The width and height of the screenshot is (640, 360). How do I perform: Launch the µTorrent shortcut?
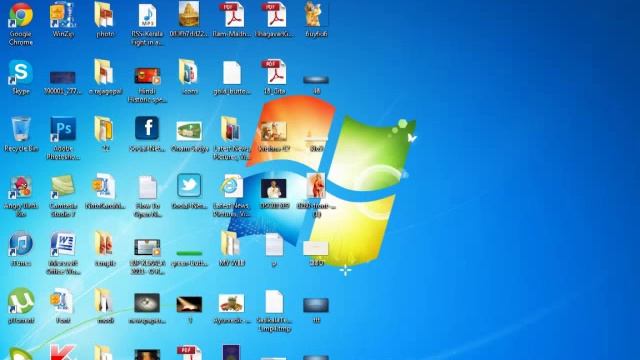pos(21,301)
